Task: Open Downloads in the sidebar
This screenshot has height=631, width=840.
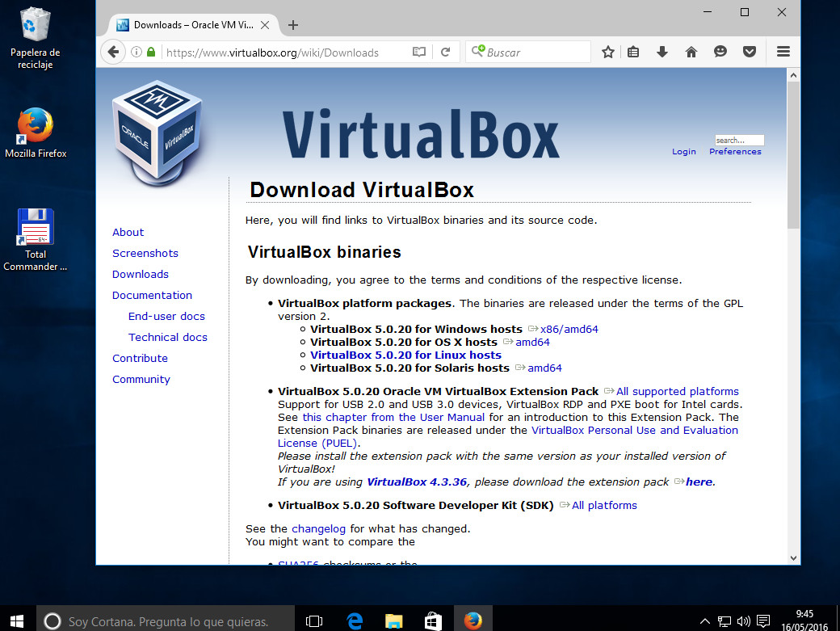Action: (141, 274)
